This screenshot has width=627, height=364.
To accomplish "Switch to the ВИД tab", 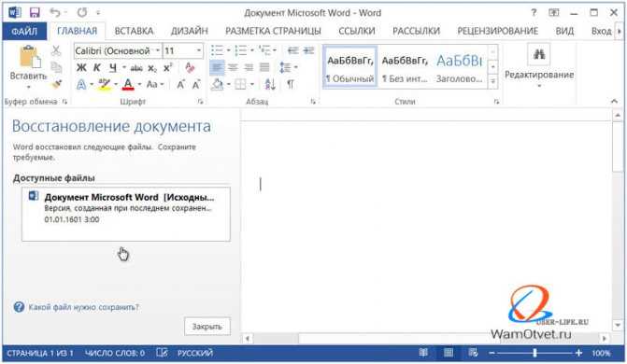I will click(x=564, y=31).
